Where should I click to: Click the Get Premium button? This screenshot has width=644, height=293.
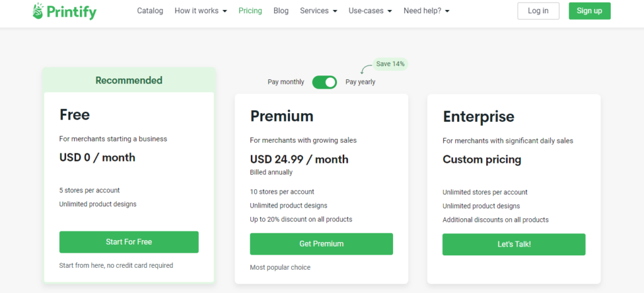click(321, 244)
